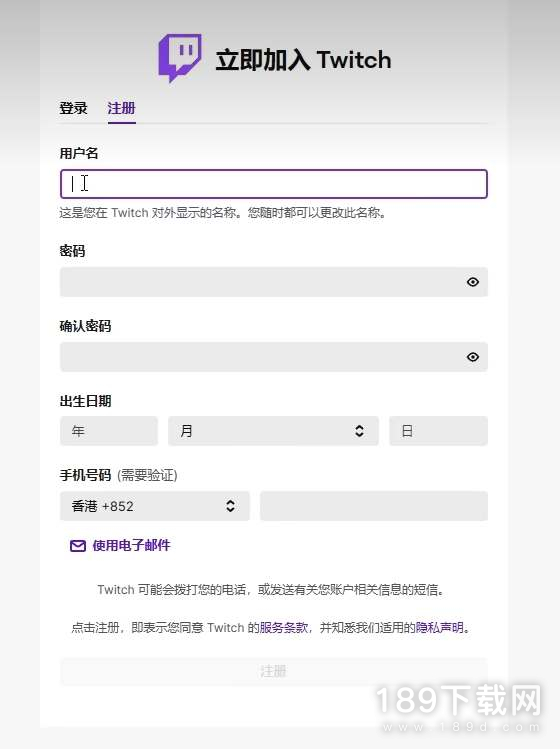The width and height of the screenshot is (560, 749).
Task: Switch to the 登录 tab
Action: coord(73,108)
